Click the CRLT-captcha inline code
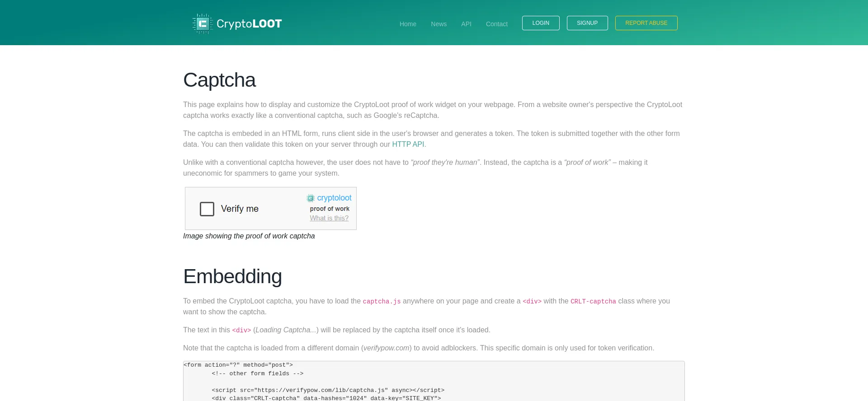Viewport: 868px width, 401px height. coord(593,301)
